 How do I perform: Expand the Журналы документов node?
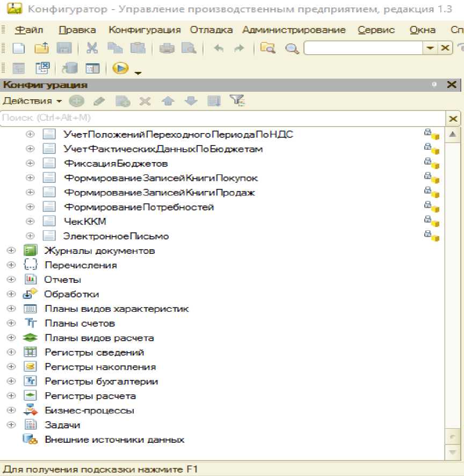click(x=11, y=251)
